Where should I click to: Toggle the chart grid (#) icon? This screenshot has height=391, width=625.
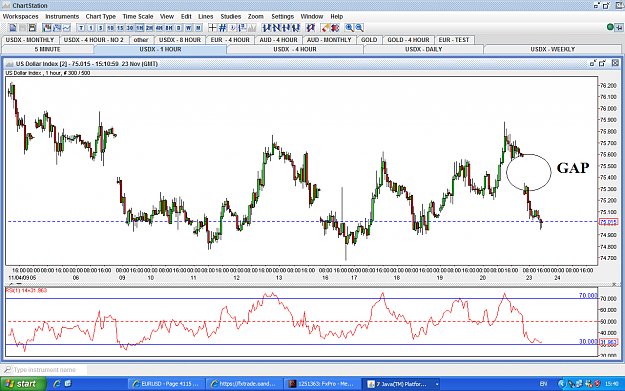(222, 28)
